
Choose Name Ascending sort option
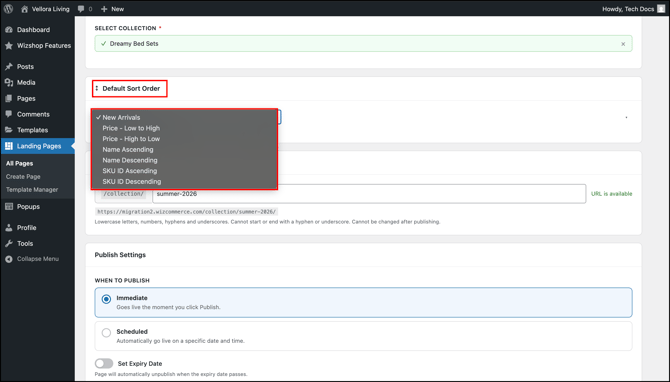pyautogui.click(x=185, y=150)
